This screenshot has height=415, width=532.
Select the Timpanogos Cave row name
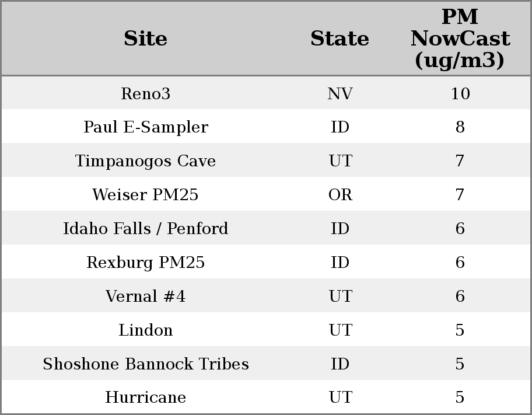[146, 161]
